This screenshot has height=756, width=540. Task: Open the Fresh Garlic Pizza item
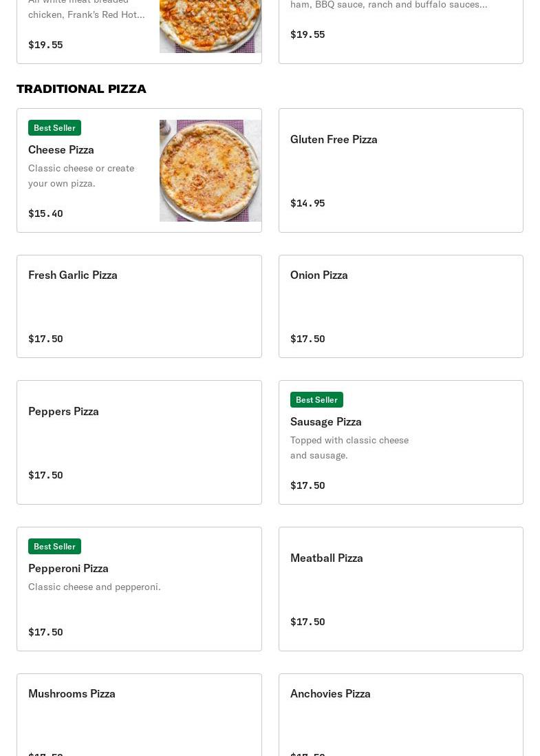point(73,275)
